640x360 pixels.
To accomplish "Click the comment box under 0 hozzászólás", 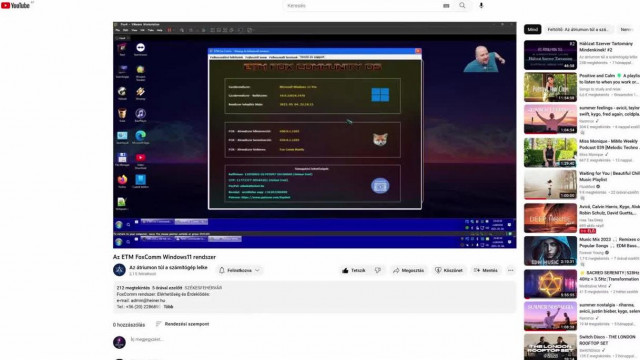I will coord(322,340).
